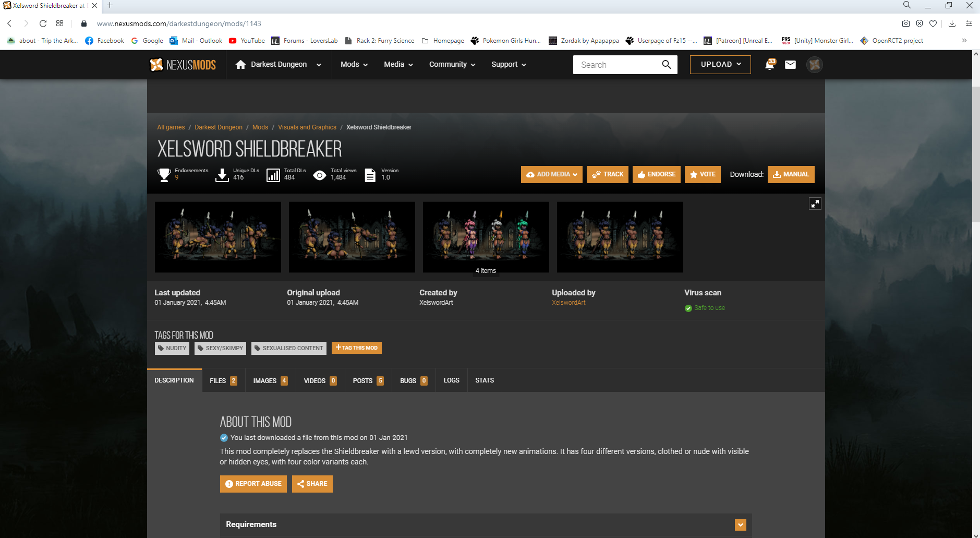Image resolution: width=980 pixels, height=538 pixels.
Task: Switch to the BUGS tab
Action: click(x=414, y=380)
